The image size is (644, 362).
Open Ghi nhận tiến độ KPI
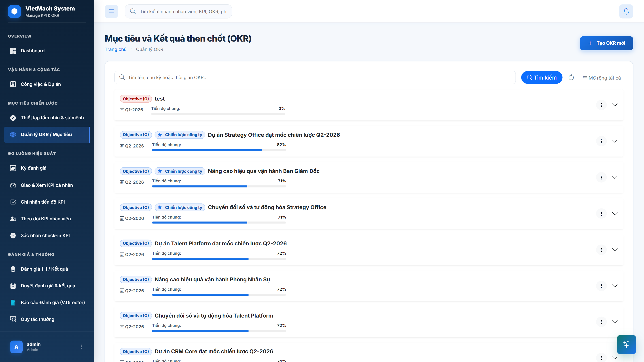point(47,202)
